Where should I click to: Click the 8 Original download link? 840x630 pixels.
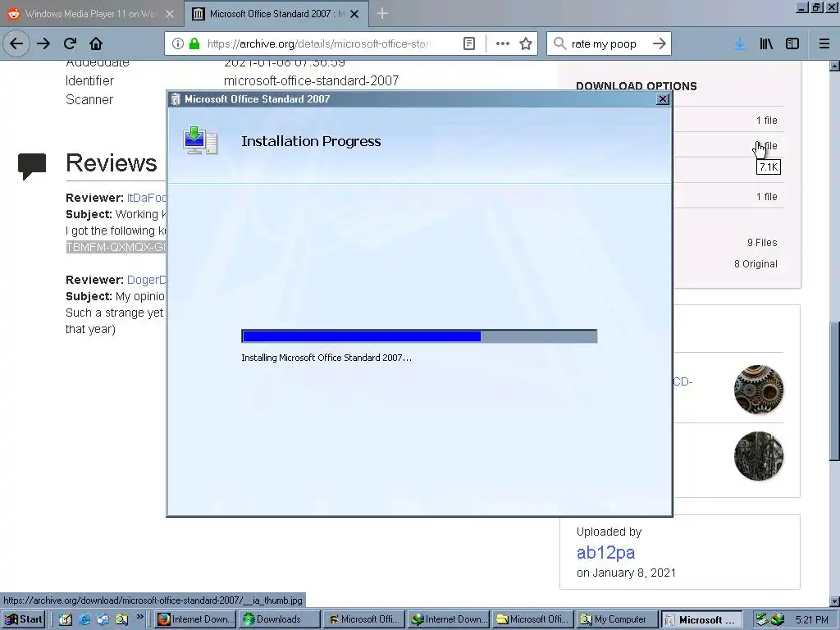click(756, 263)
